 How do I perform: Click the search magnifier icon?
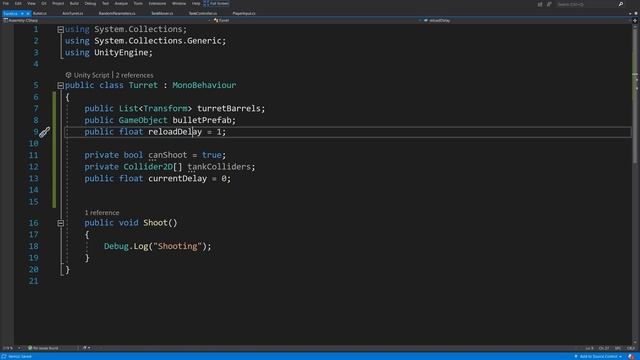(x=621, y=4)
